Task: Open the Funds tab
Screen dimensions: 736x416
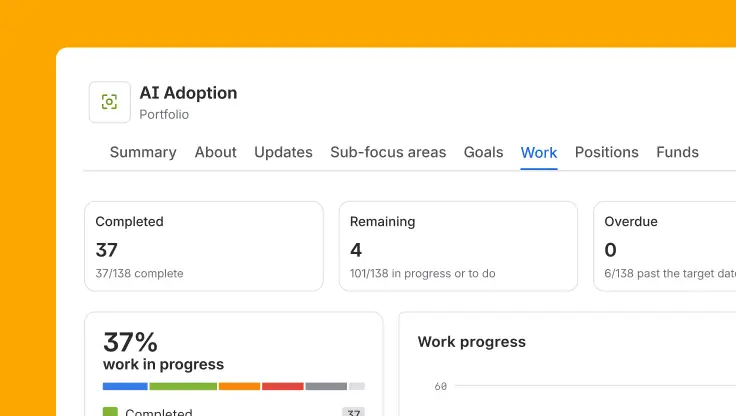Action: coord(677,152)
